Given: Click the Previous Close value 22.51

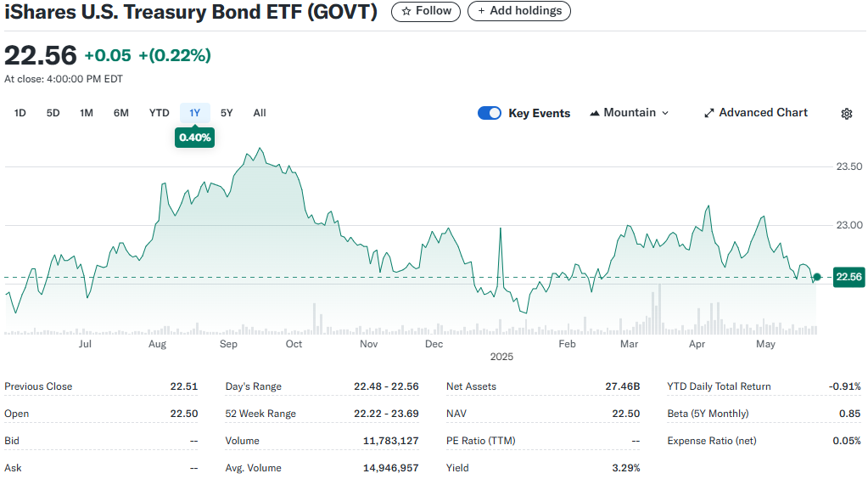Looking at the screenshot, I should click(x=184, y=386).
